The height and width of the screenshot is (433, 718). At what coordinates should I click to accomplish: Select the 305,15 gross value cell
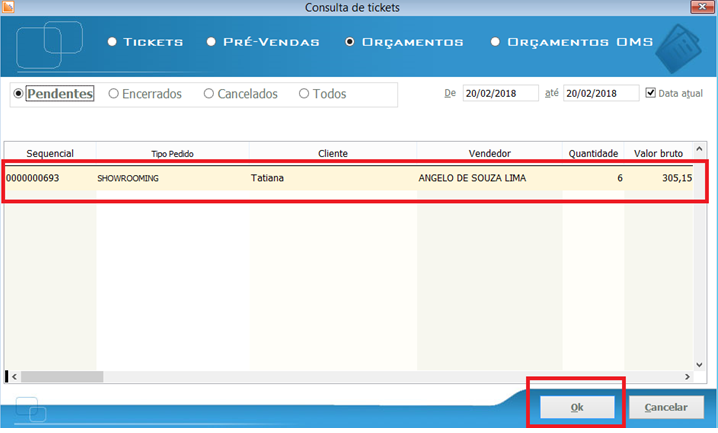point(658,178)
